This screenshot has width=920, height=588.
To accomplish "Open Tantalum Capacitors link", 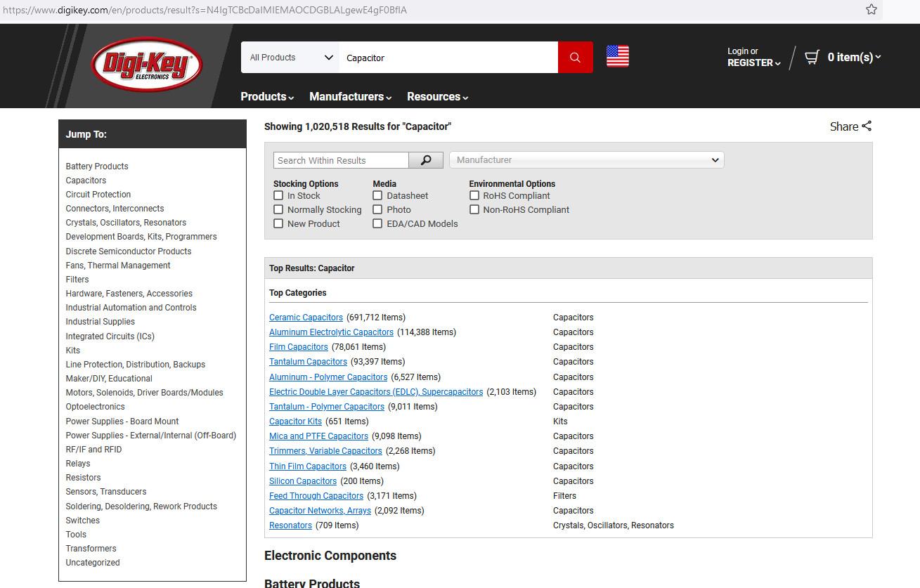I will pos(308,362).
